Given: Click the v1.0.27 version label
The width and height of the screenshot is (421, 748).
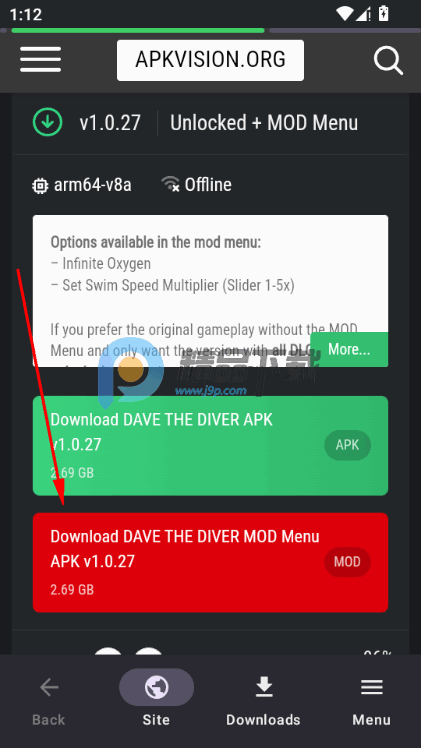Looking at the screenshot, I should pos(110,123).
